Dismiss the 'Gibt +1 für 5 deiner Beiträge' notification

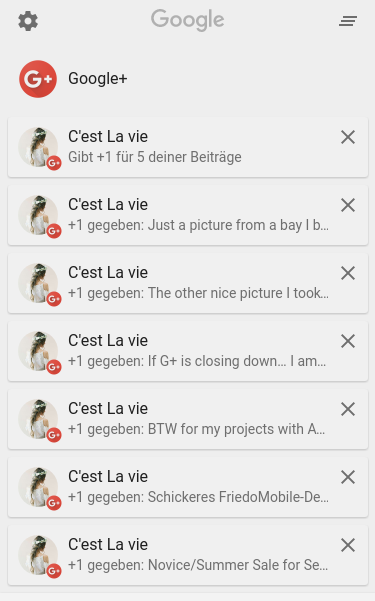point(348,137)
